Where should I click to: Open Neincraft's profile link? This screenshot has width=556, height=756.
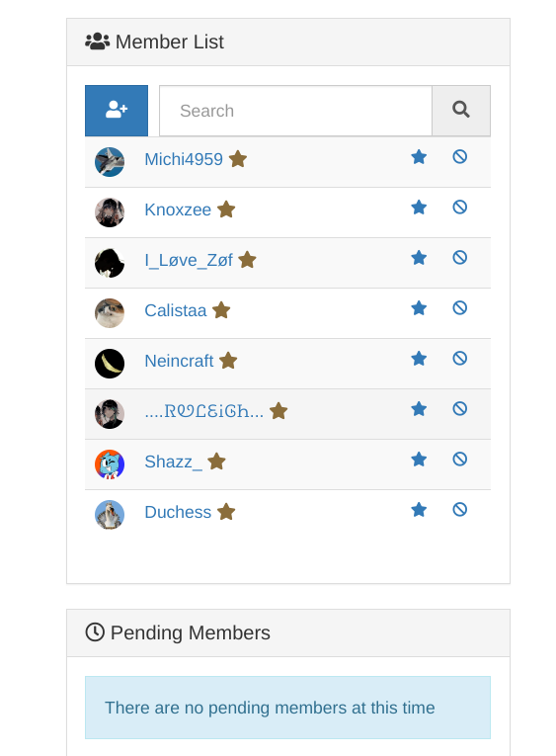(179, 361)
